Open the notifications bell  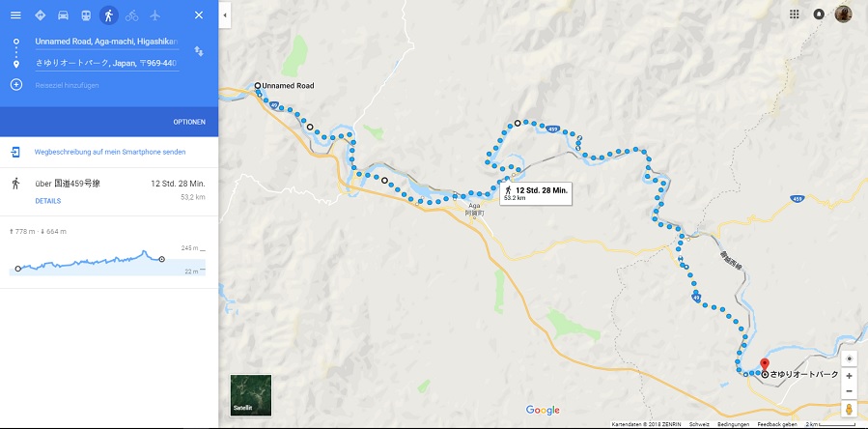point(819,14)
